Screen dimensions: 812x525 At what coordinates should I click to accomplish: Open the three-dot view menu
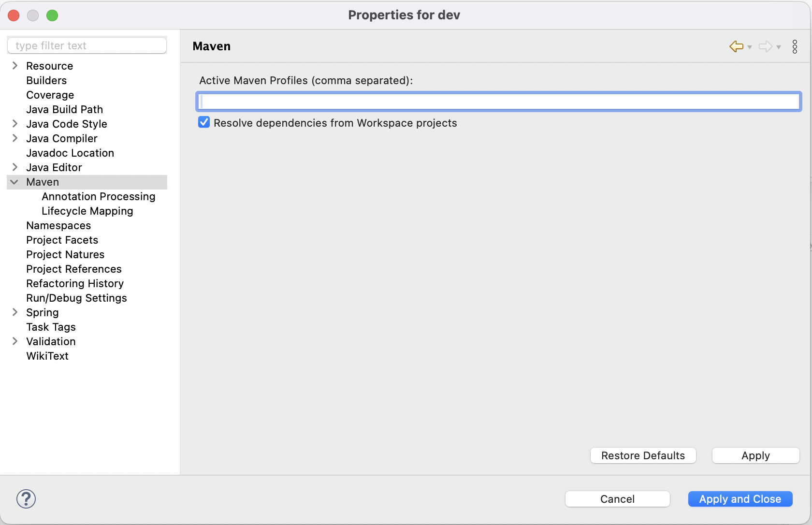click(795, 46)
